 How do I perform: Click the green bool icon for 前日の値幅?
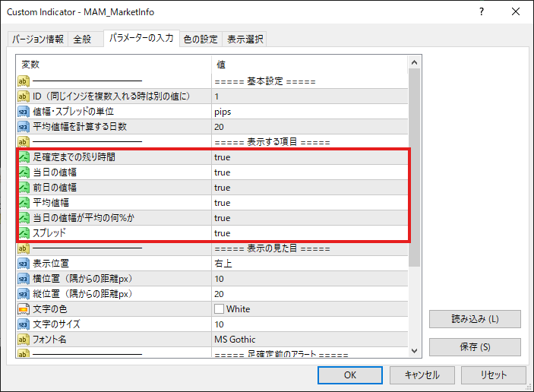tap(24, 188)
